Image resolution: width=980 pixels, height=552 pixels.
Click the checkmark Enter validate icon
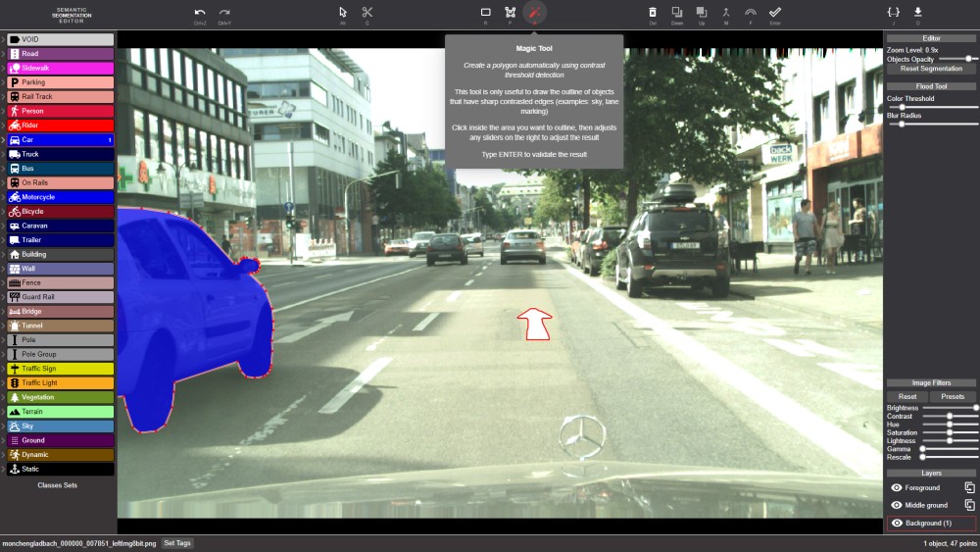[775, 12]
